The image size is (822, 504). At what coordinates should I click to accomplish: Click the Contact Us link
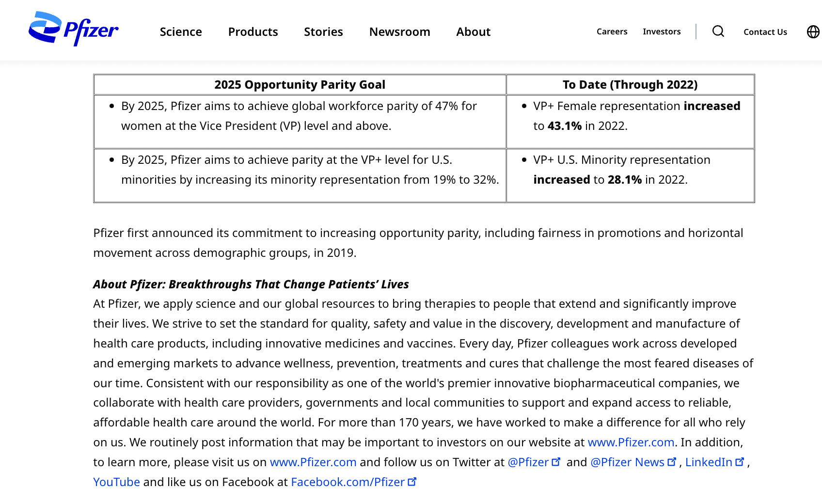click(x=765, y=31)
